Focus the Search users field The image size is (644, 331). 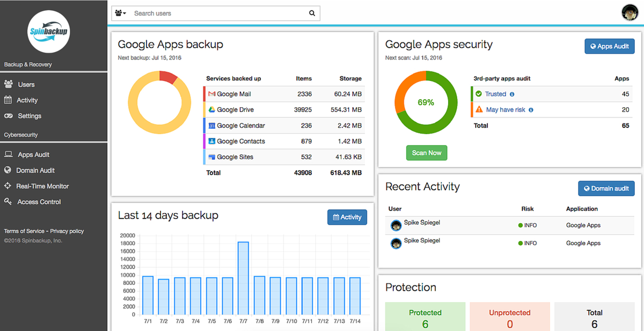pyautogui.click(x=217, y=13)
